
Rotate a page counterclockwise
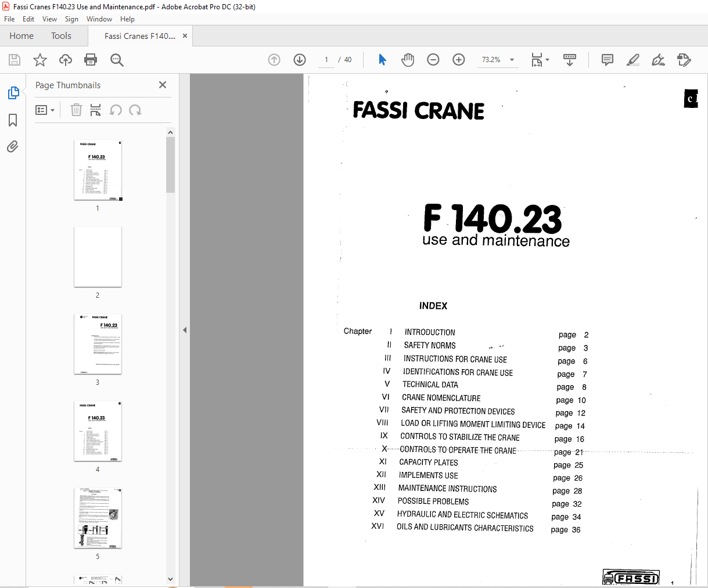(x=114, y=110)
